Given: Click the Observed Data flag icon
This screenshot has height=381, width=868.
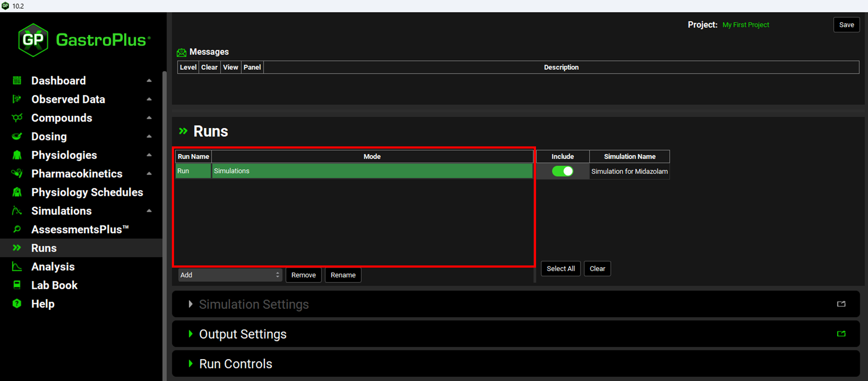Looking at the screenshot, I should (x=17, y=99).
